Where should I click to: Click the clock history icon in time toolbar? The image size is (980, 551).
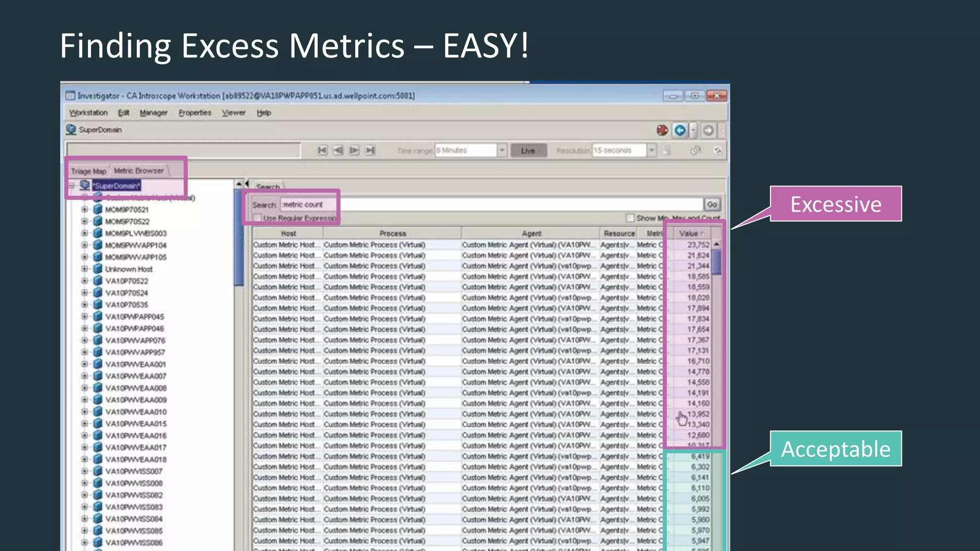click(696, 151)
